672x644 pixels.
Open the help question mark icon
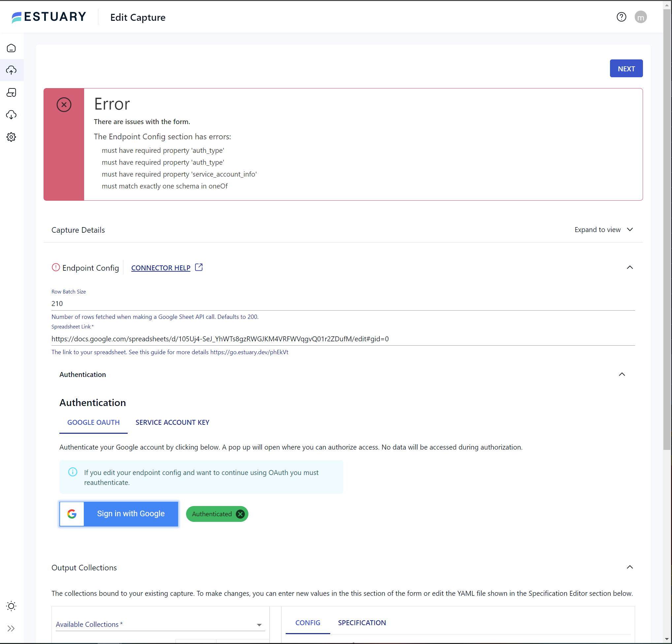(x=621, y=17)
